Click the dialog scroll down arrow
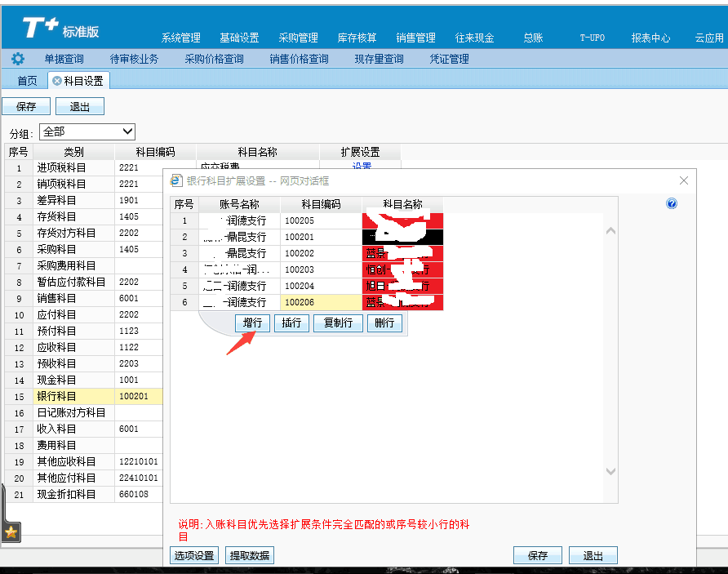Image resolution: width=728 pixels, height=574 pixels. [610, 471]
